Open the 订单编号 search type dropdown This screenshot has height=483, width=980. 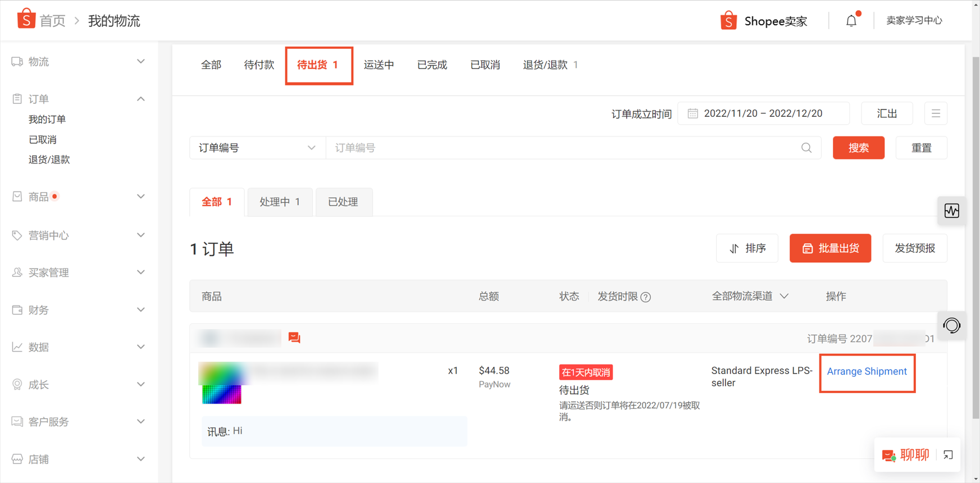(x=258, y=148)
